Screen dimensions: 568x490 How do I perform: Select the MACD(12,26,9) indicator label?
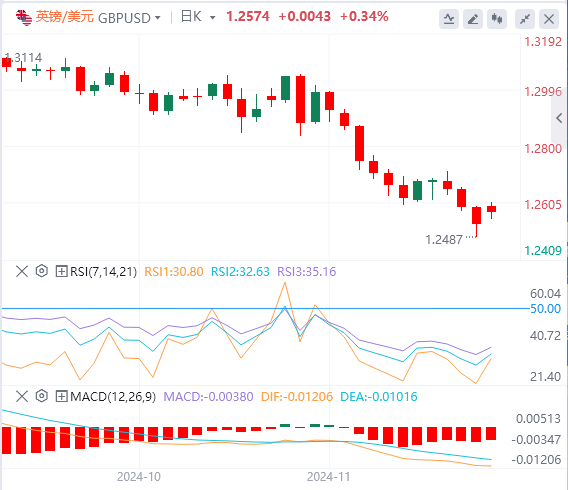113,397
